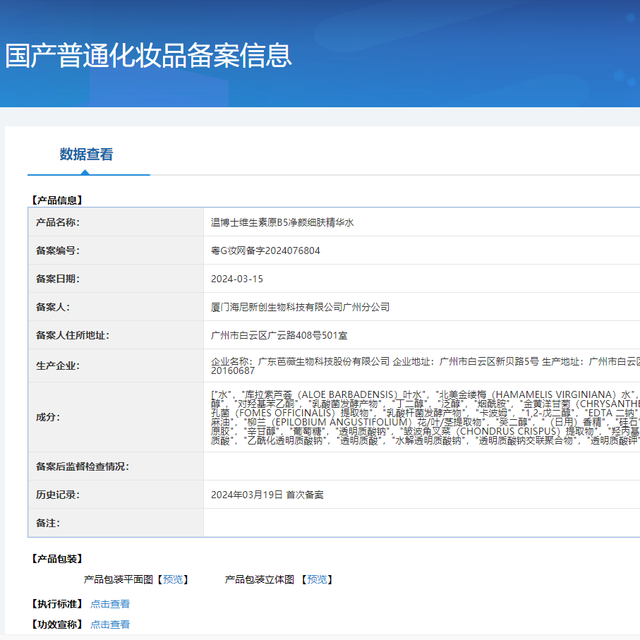This screenshot has width=640, height=640.
Task: Click the 备案人住所地址 address value
Action: coord(279,336)
